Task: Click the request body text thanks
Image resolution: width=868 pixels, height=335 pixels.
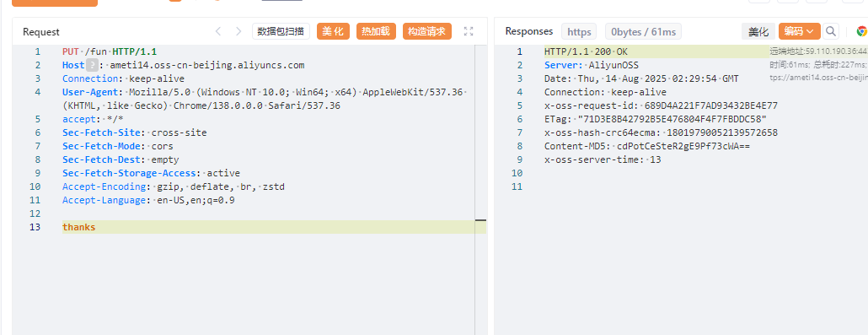Action: tap(78, 227)
